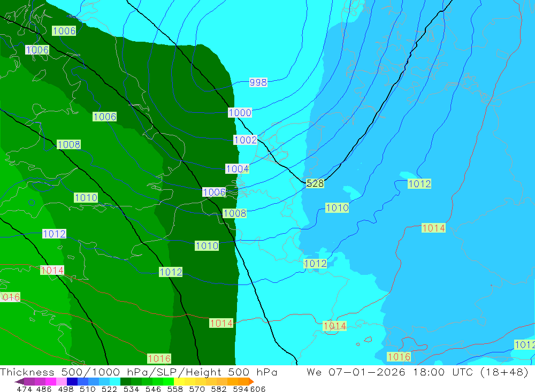Pick the dark navy blue legend swatch

tap(72, 381)
